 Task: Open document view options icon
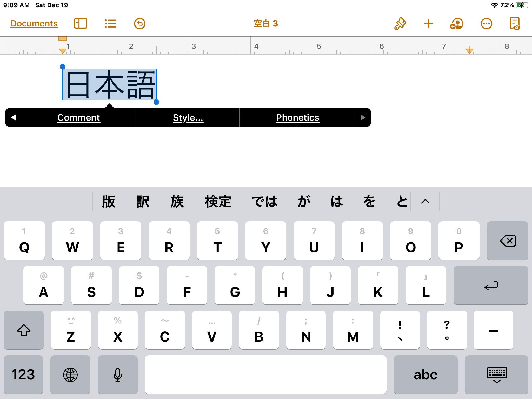515,24
